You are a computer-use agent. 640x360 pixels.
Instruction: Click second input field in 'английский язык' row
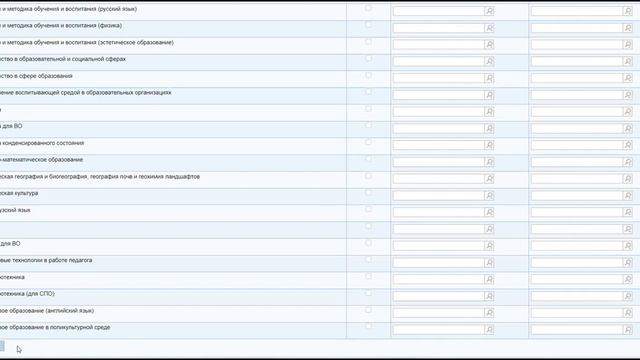(x=577, y=313)
